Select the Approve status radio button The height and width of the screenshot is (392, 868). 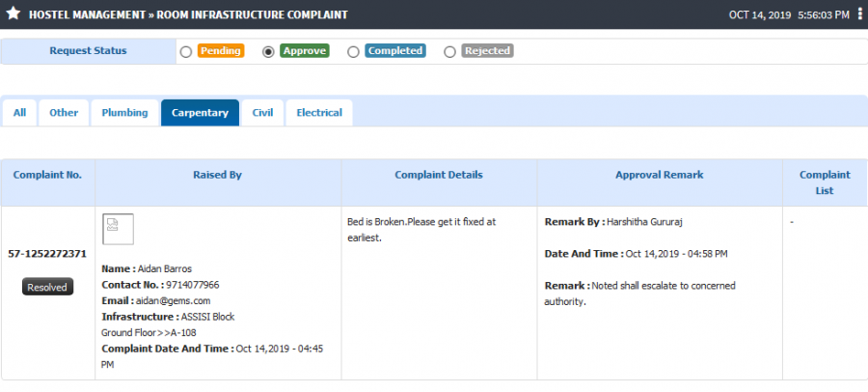pyautogui.click(x=268, y=52)
